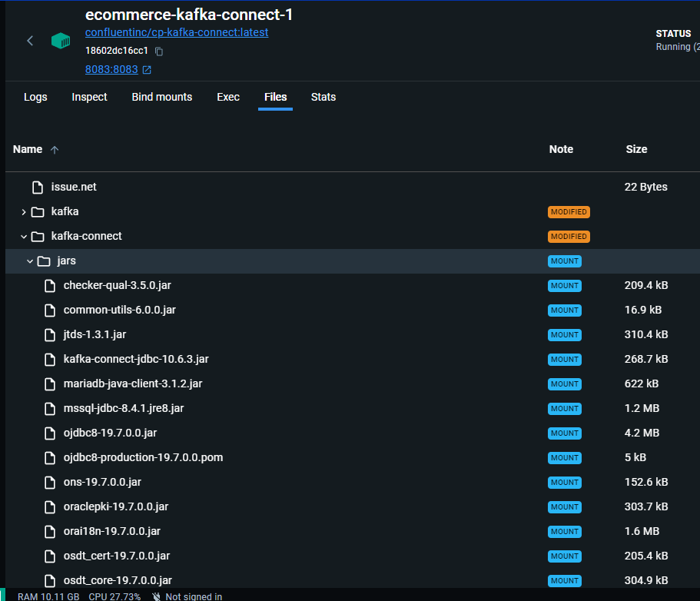This screenshot has height=601, width=700.
Task: Select checker-qual-3.5.0.jar file name
Action: pyautogui.click(x=118, y=285)
